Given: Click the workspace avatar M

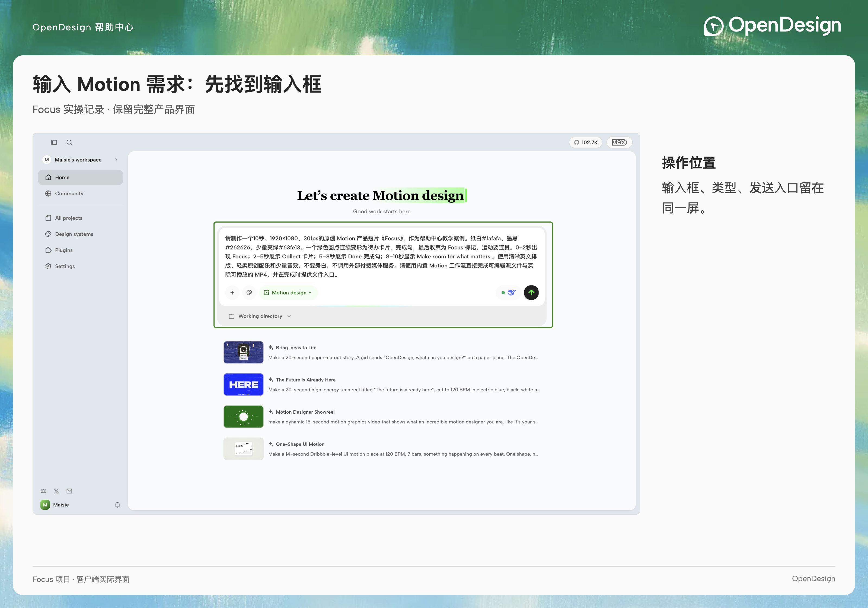Looking at the screenshot, I should (x=46, y=160).
